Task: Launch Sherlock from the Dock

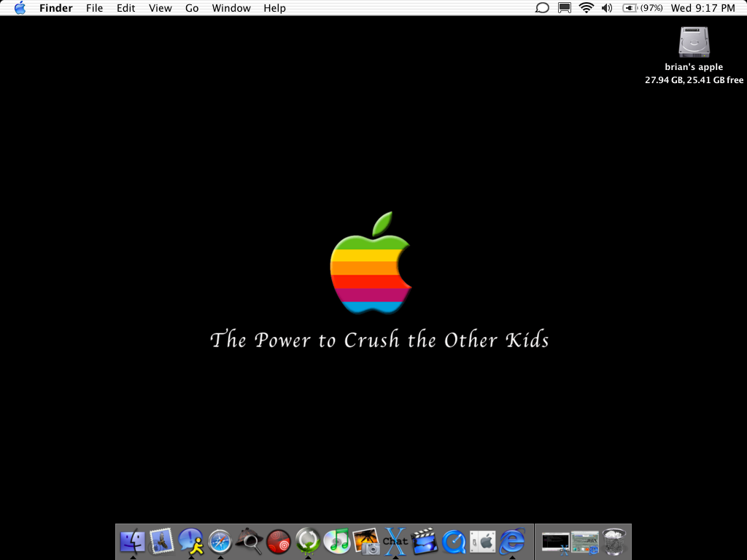Action: [249, 542]
